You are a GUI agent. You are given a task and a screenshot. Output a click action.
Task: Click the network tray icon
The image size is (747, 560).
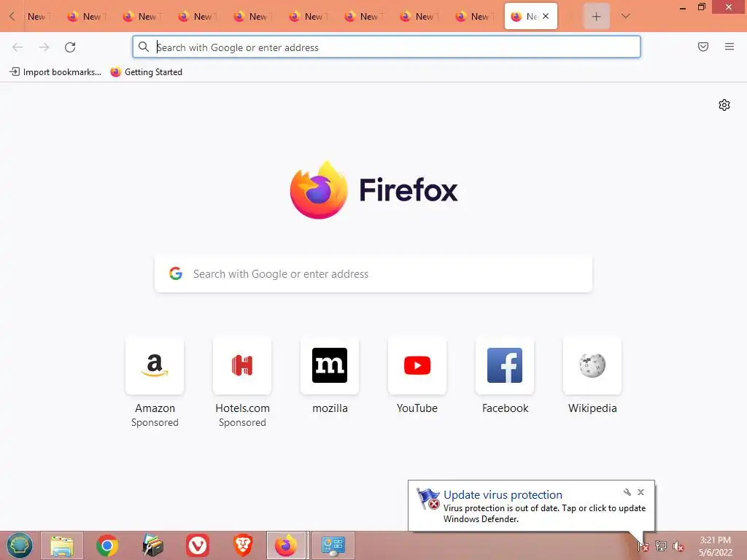pos(661,546)
